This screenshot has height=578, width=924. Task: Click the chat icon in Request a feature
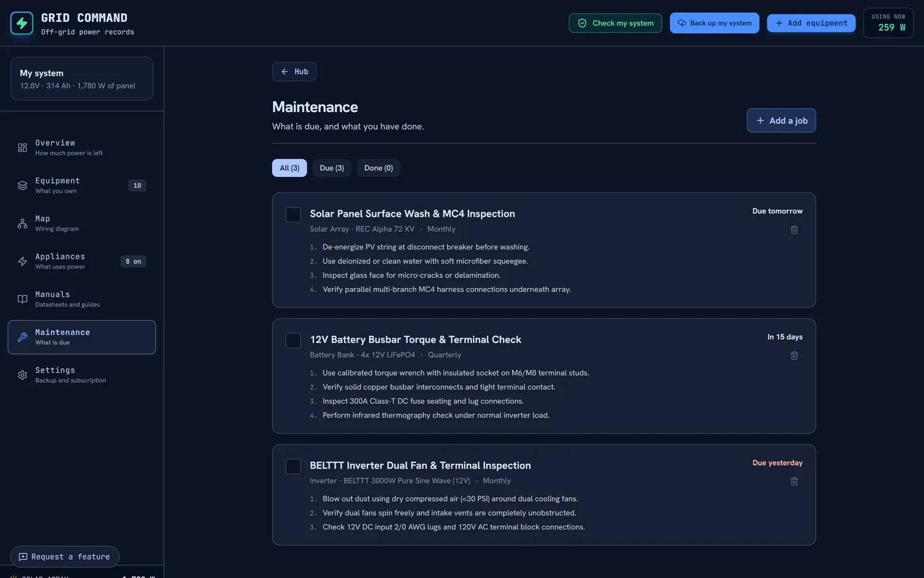(23, 557)
